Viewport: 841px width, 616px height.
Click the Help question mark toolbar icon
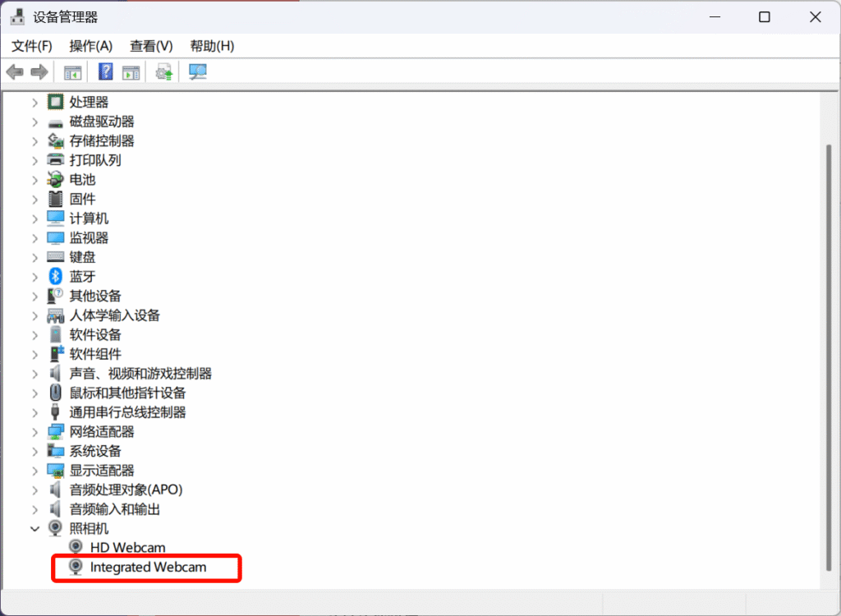tap(106, 72)
